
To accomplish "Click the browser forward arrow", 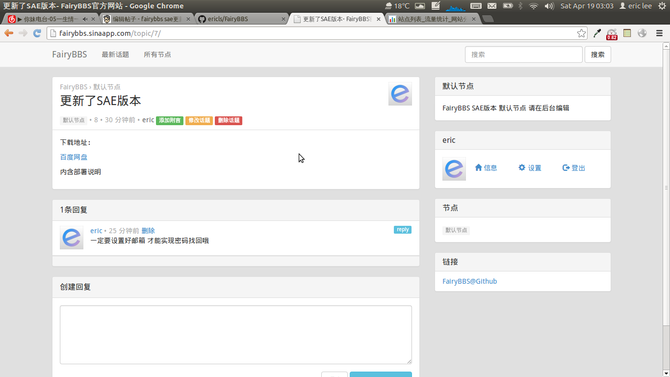I will [23, 33].
